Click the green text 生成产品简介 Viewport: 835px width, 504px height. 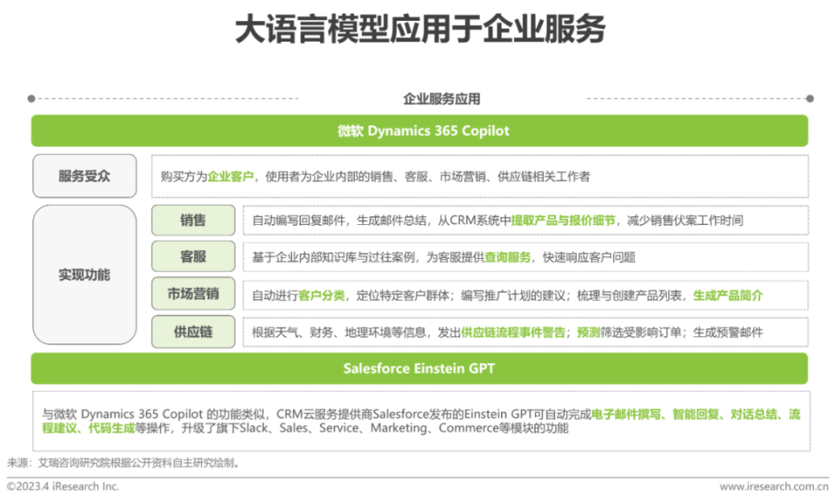(728, 295)
